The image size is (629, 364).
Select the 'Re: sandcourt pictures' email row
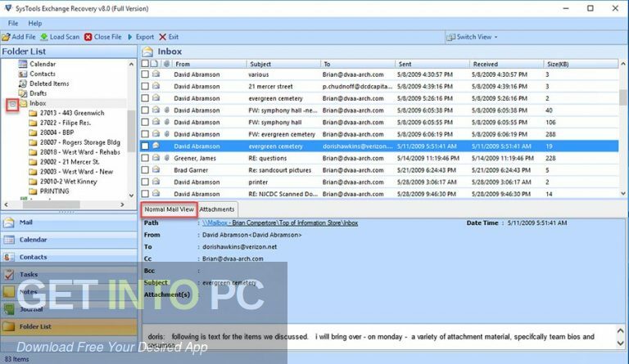[x=379, y=170]
